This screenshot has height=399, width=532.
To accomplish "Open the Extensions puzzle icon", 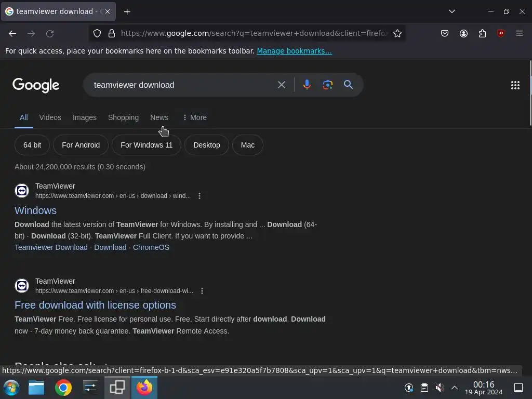I will 482,33.
